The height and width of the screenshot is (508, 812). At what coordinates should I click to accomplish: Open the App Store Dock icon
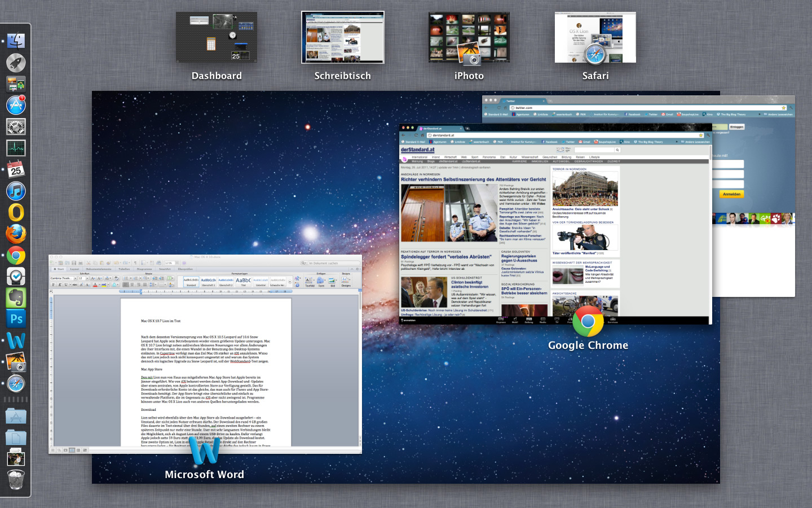(16, 105)
